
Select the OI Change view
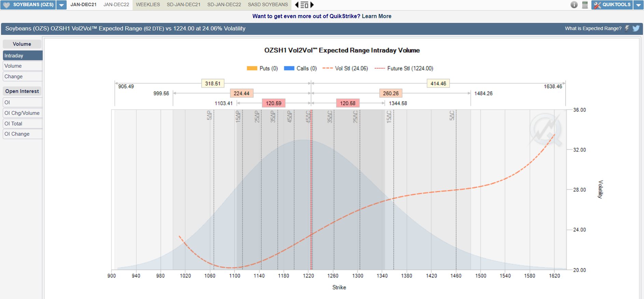point(23,134)
